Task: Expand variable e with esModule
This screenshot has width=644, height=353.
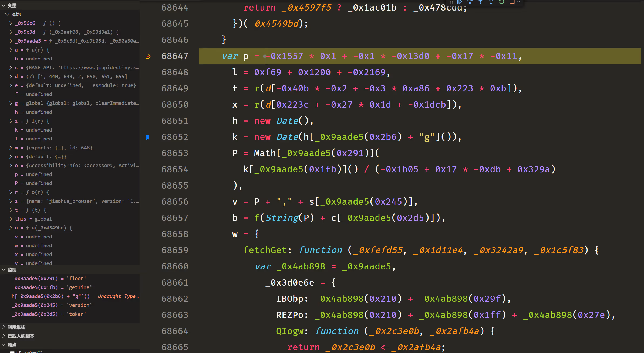Action: click(11, 85)
